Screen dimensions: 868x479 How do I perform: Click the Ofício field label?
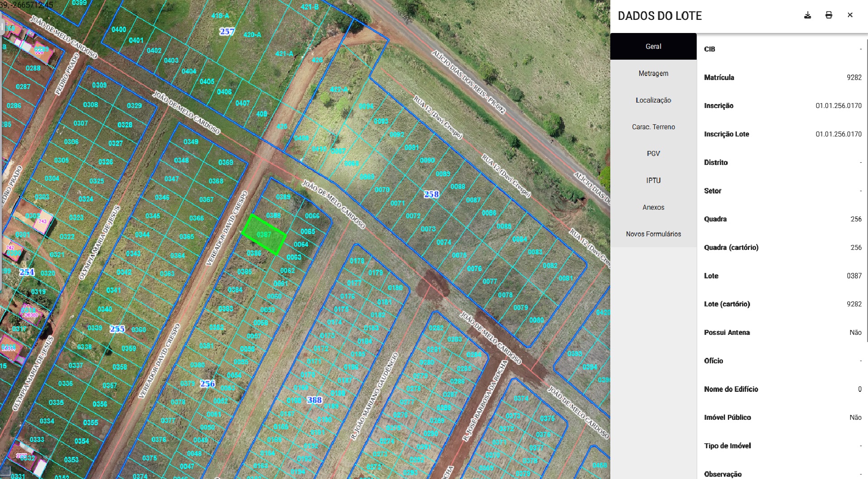pyautogui.click(x=713, y=361)
